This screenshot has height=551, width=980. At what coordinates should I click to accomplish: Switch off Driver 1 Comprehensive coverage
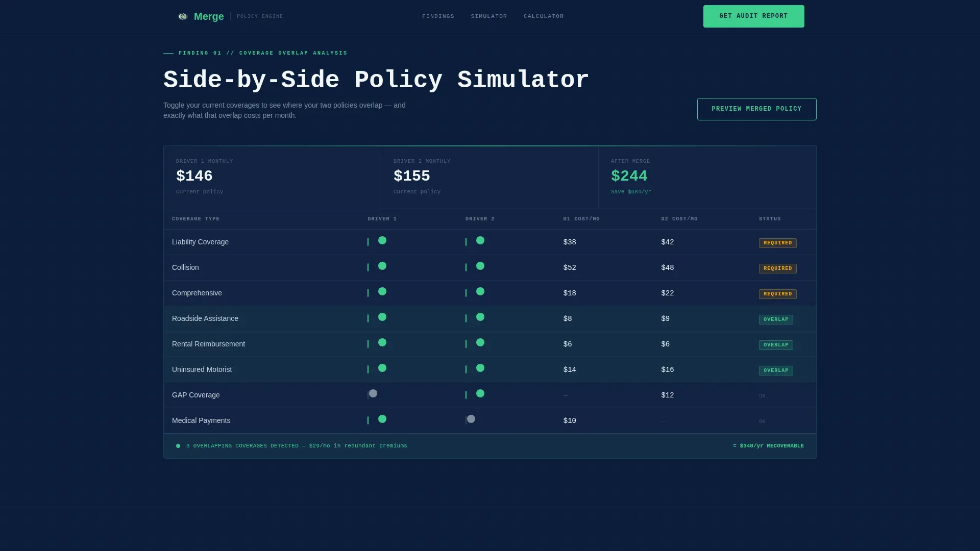point(377,292)
